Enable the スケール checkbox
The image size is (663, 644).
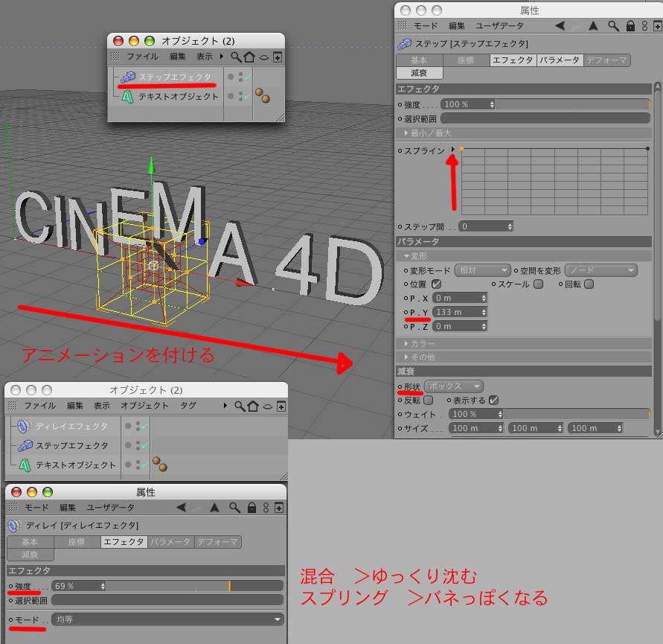(538, 284)
